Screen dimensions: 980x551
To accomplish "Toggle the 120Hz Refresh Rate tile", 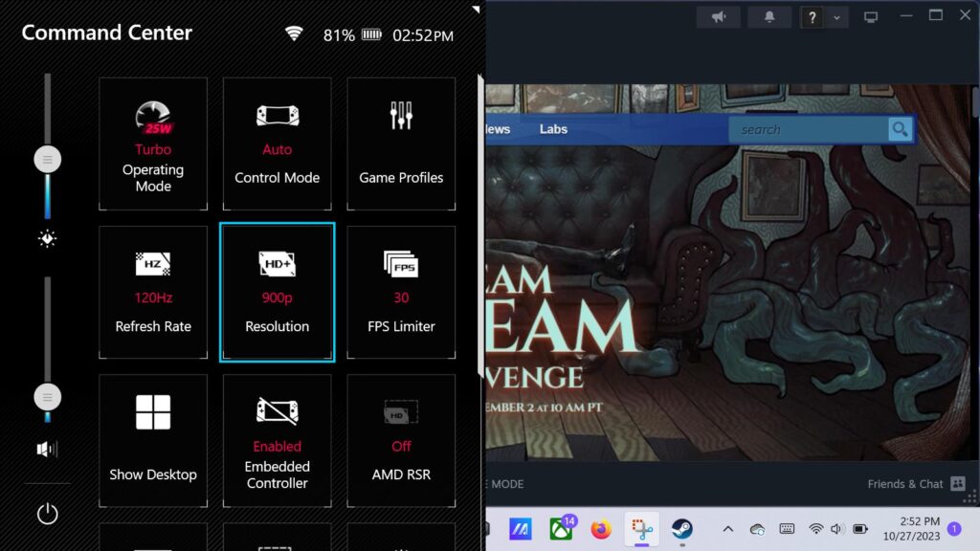I will click(x=153, y=293).
